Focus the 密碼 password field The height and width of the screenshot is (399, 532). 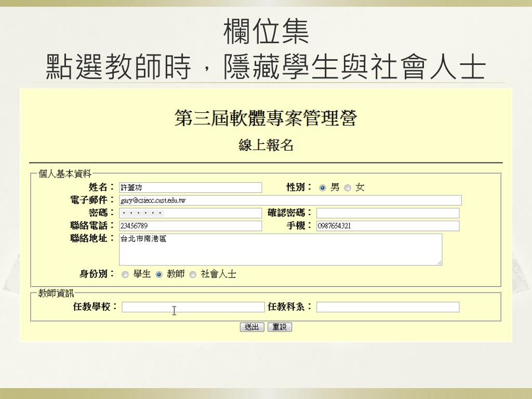(190, 213)
